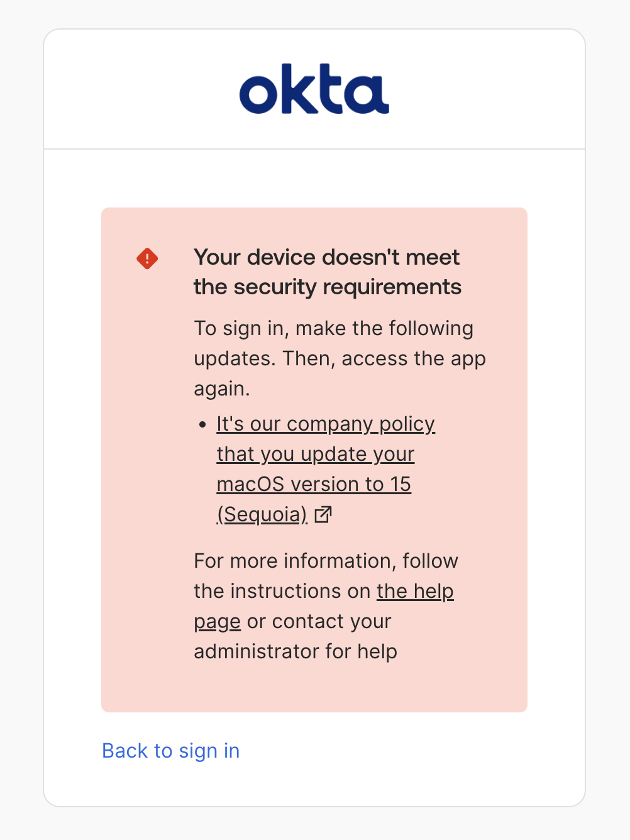Click the alert icon in the error panel
The image size is (630, 840).
pyautogui.click(x=146, y=258)
